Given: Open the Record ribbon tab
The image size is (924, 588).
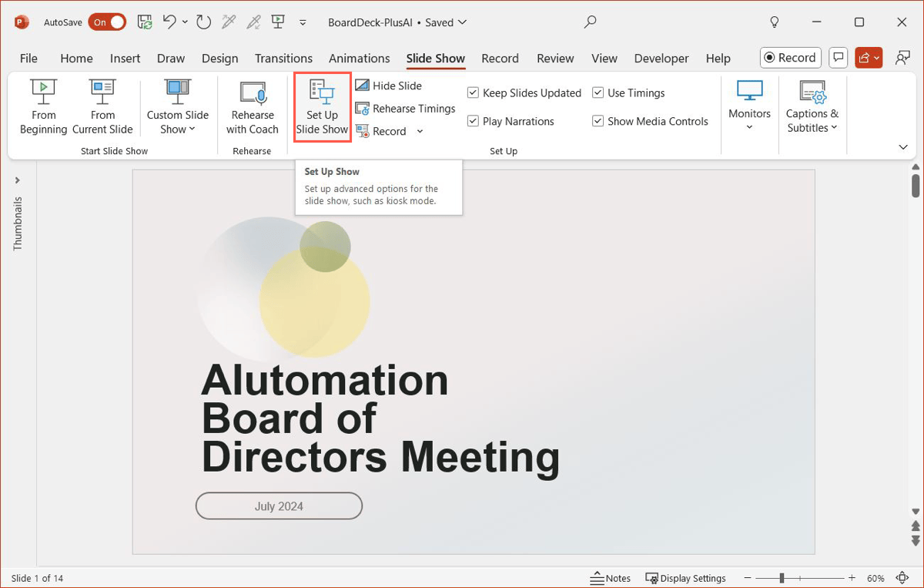Looking at the screenshot, I should click(500, 59).
